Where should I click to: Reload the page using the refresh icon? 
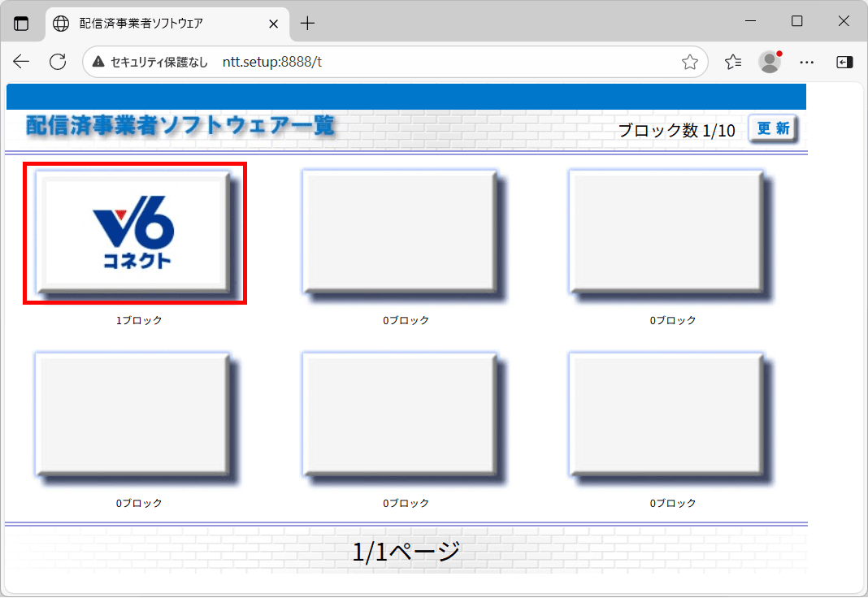click(57, 61)
